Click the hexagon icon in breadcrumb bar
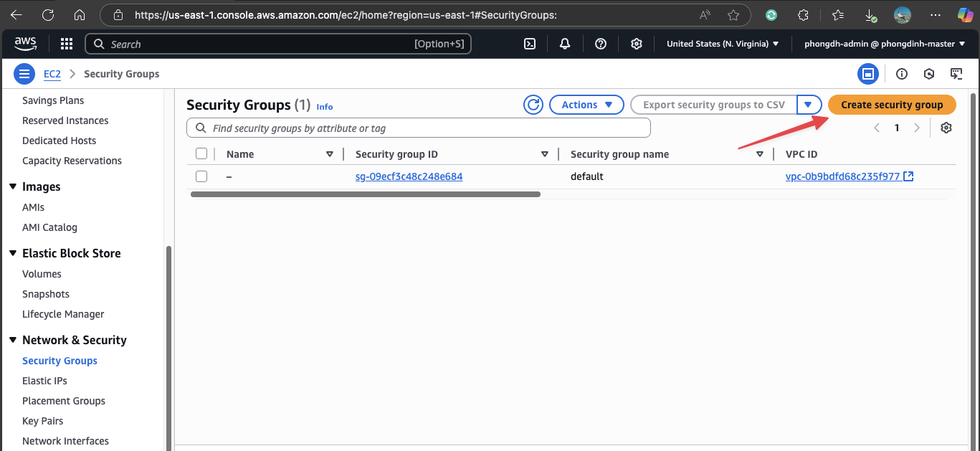 point(929,74)
